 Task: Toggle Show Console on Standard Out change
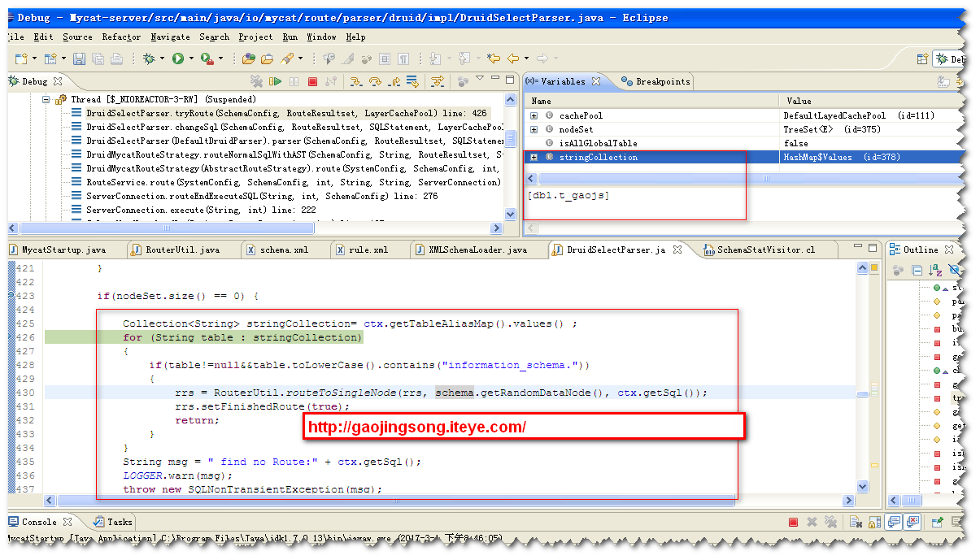(x=894, y=523)
